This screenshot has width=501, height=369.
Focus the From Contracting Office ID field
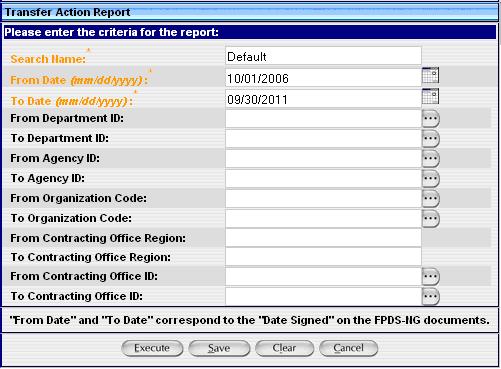[323, 277]
